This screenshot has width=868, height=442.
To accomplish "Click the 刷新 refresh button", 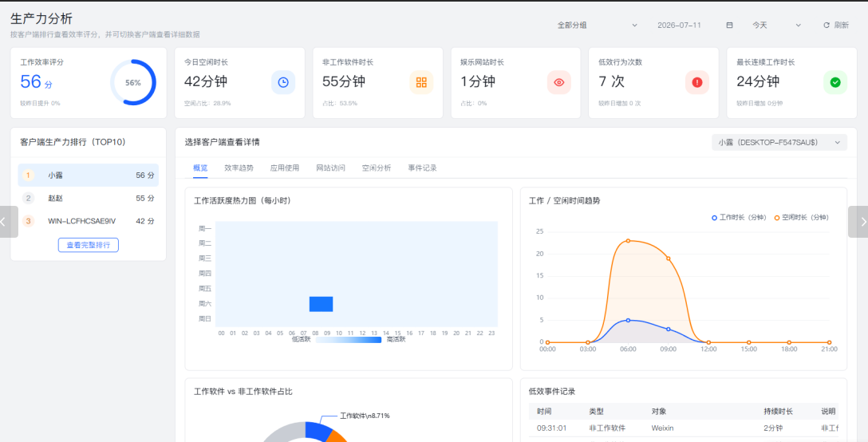I will tap(836, 25).
